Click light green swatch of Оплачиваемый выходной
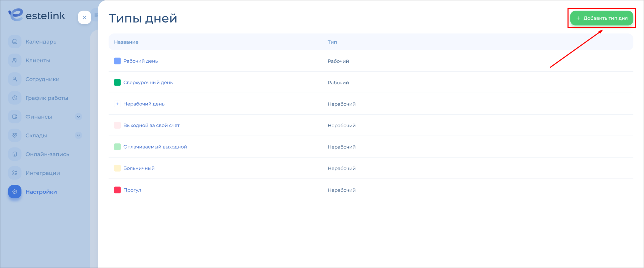Screen dimensions: 644x268 point(117,147)
